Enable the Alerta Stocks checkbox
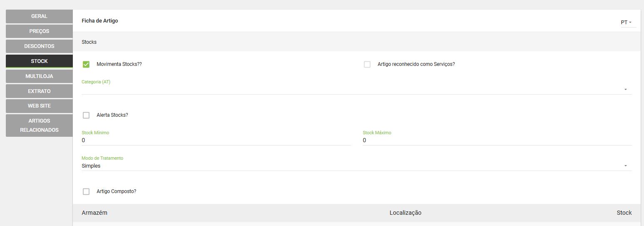Viewport: 644px width, 226px height. [86, 115]
